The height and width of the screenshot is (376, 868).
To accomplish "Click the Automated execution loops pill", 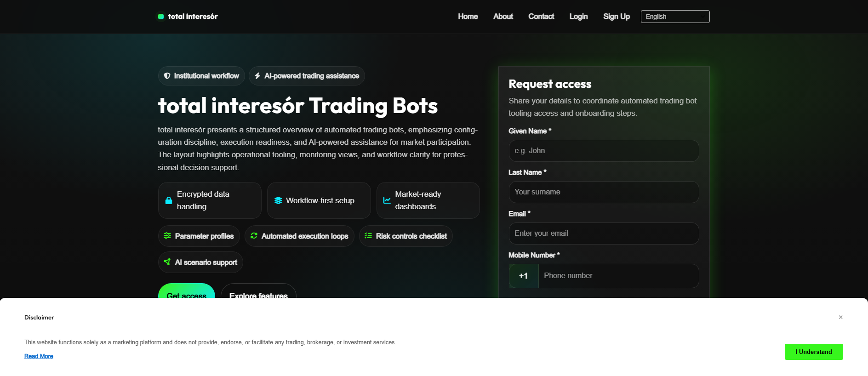I will pyautogui.click(x=299, y=236).
